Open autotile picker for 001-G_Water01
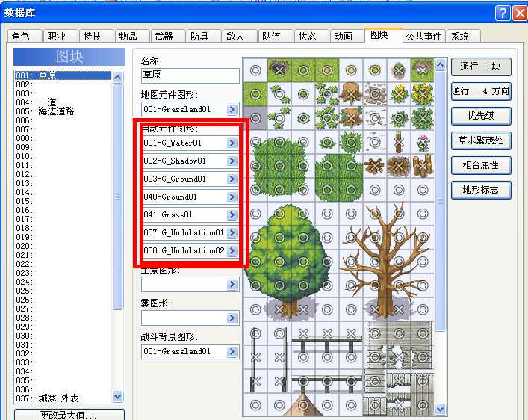Screen dimensions: 528x420 click(x=232, y=143)
